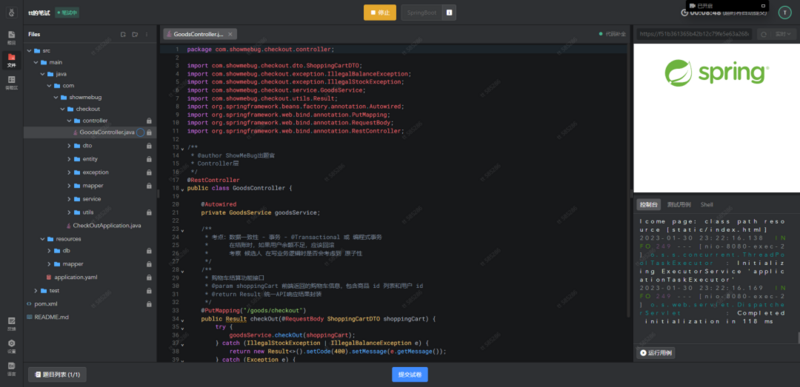
Task: Expand the exception folder
Action: point(69,172)
